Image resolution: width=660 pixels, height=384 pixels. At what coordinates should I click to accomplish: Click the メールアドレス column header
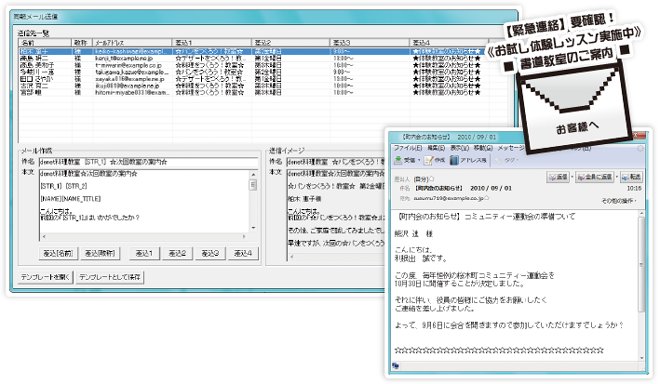click(x=132, y=43)
